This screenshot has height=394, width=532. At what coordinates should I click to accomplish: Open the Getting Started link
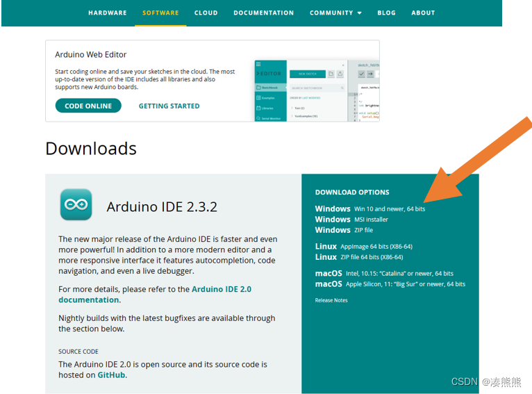click(169, 106)
